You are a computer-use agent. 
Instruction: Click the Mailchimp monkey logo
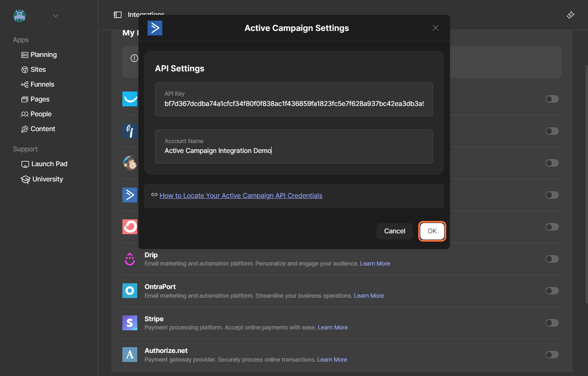click(130, 163)
